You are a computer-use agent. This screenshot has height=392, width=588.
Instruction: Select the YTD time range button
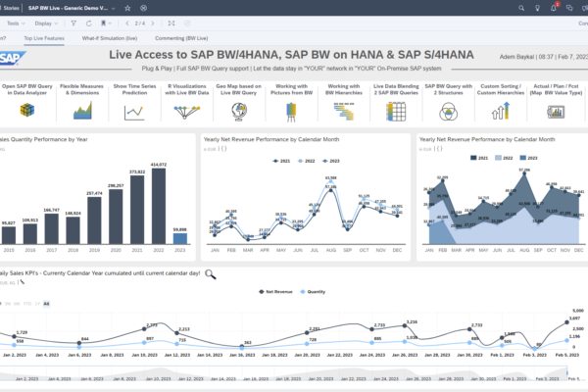[27, 304]
